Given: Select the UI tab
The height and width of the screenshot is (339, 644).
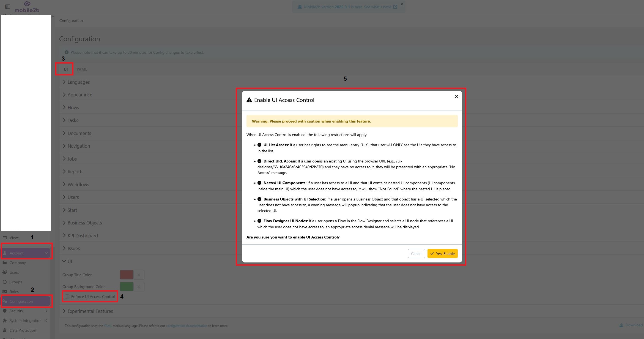Looking at the screenshot, I should [65, 69].
